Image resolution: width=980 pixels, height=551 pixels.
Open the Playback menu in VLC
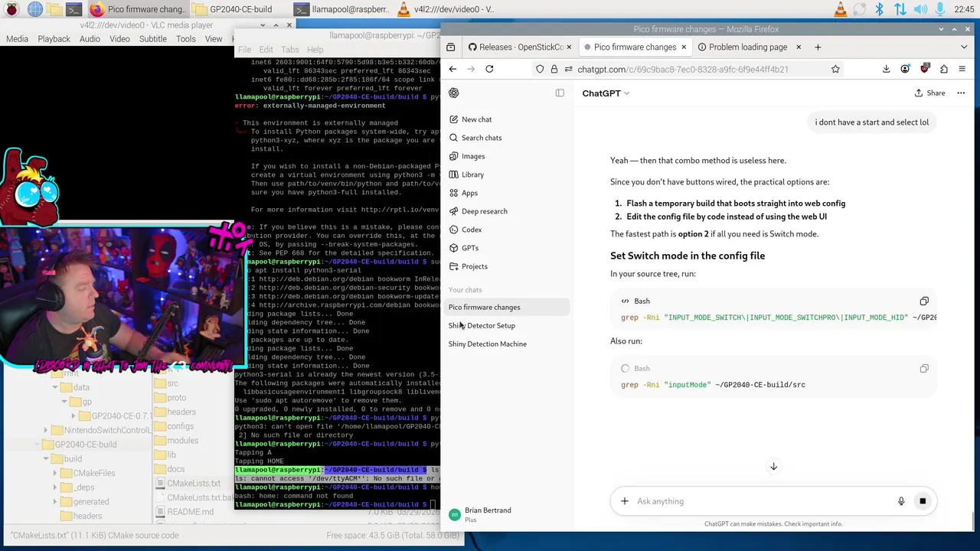pyautogui.click(x=54, y=39)
